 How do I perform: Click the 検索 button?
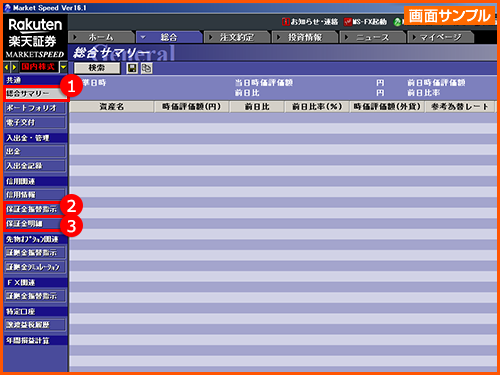[x=97, y=68]
